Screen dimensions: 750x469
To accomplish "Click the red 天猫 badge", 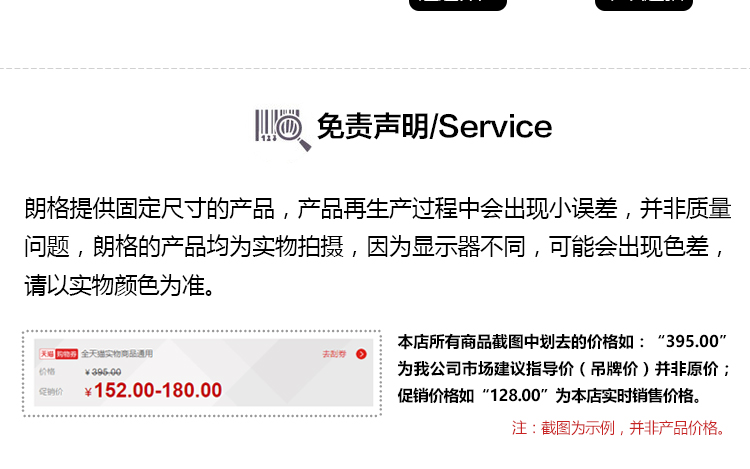I will click(x=47, y=354).
